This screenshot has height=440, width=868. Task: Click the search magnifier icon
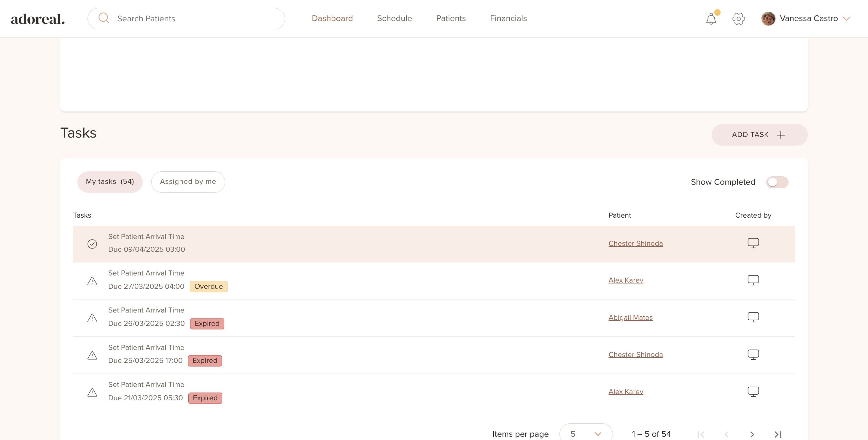click(104, 18)
